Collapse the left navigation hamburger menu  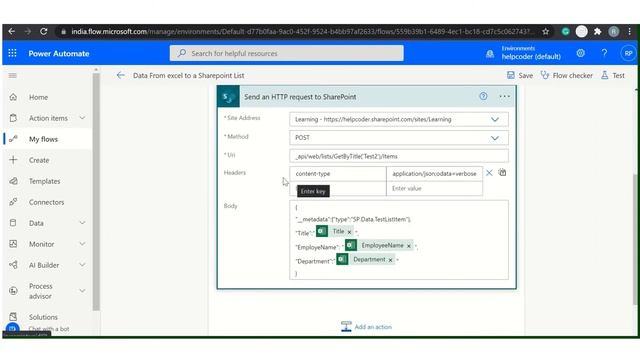click(x=13, y=76)
